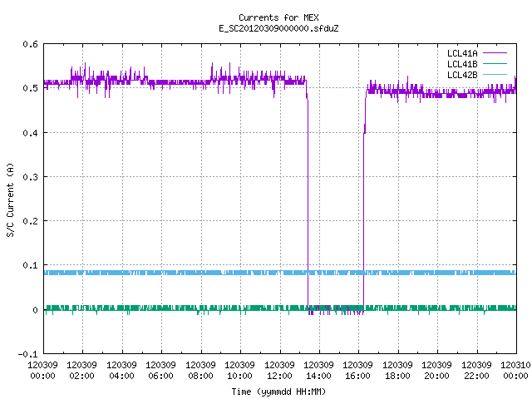Click the y-axis tick value -0.1

pyautogui.click(x=27, y=354)
